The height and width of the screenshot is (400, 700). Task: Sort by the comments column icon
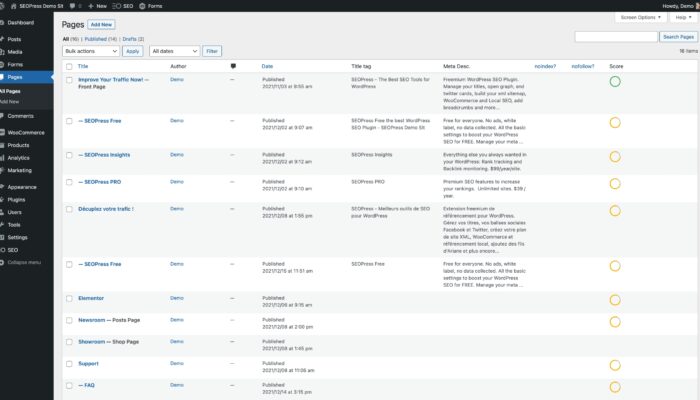[x=233, y=66]
